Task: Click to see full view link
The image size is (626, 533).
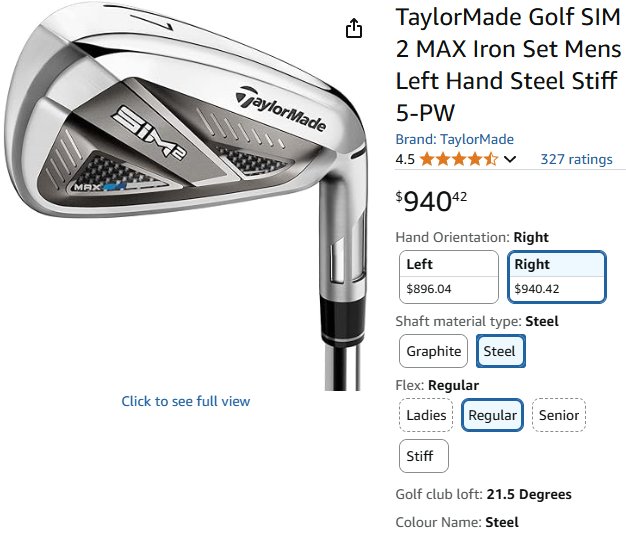Action: click(x=186, y=401)
